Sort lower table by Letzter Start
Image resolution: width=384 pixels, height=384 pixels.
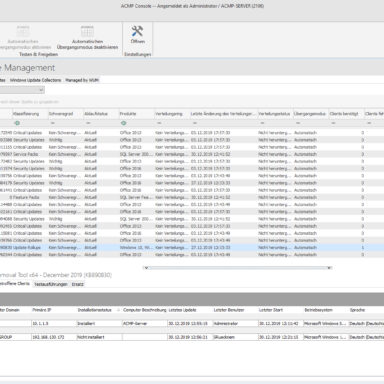pyautogui.click(x=280, y=310)
